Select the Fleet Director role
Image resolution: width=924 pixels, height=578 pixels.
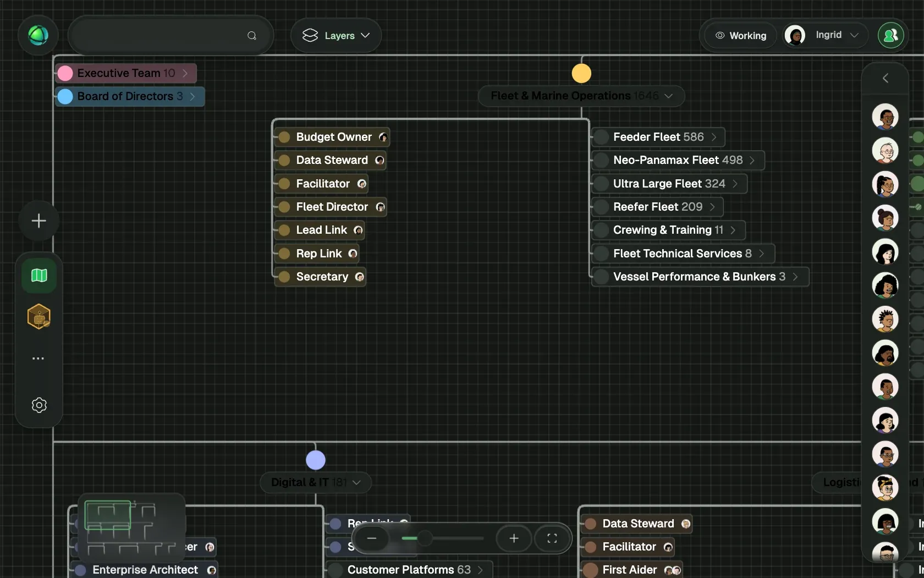pos(330,207)
